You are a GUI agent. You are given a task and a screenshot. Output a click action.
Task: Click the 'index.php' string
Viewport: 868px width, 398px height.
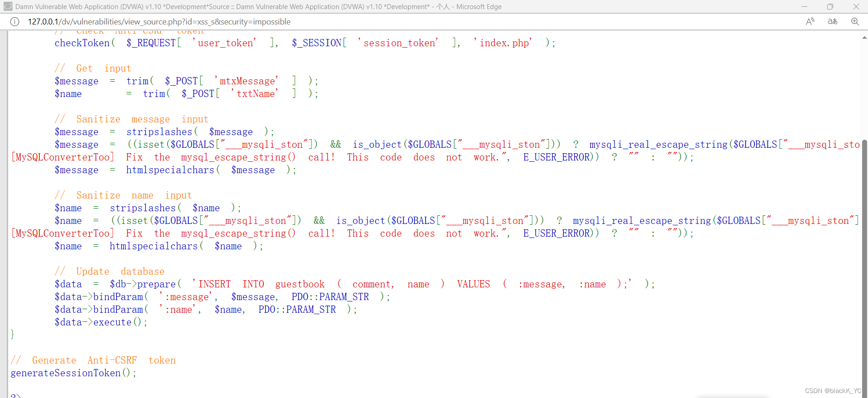pyautogui.click(x=503, y=43)
